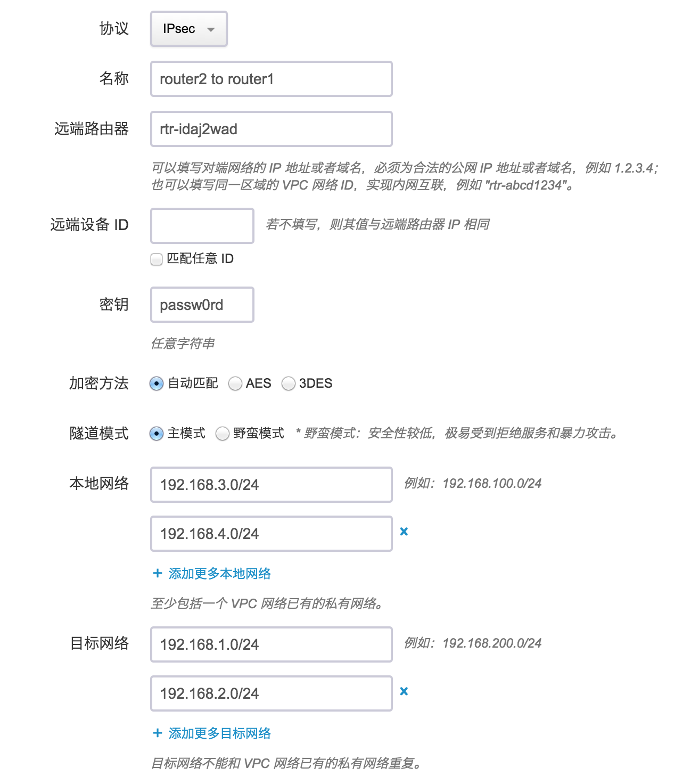Select AES encryption method
Screen dimensions: 674x784
point(235,383)
